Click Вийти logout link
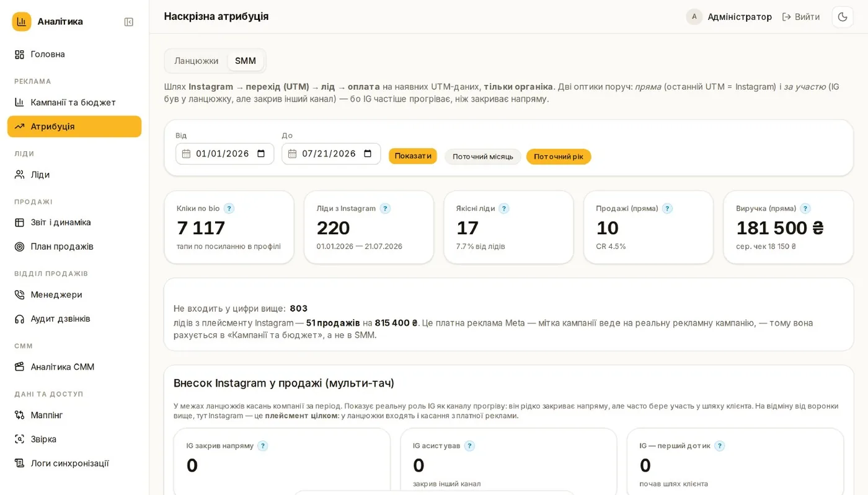 point(801,17)
